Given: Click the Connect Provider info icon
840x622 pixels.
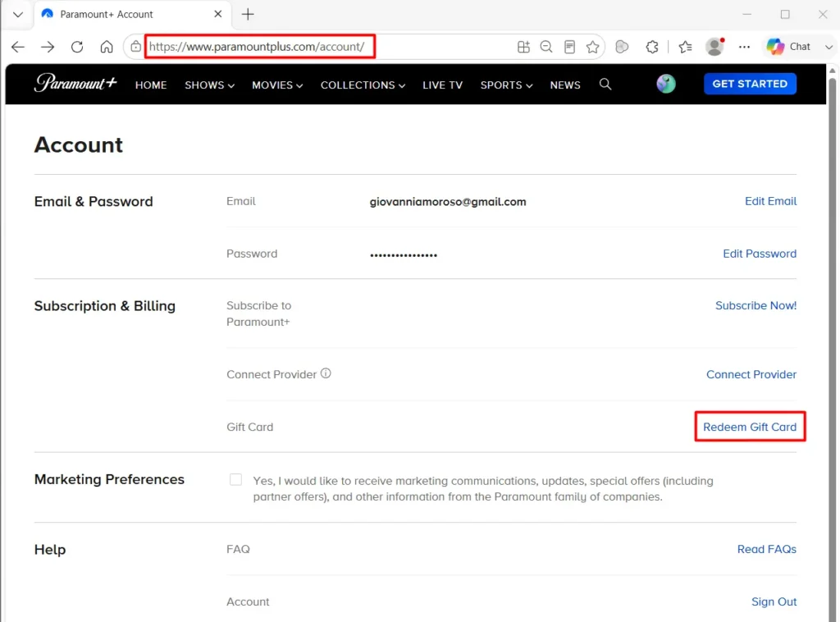Looking at the screenshot, I should 326,373.
